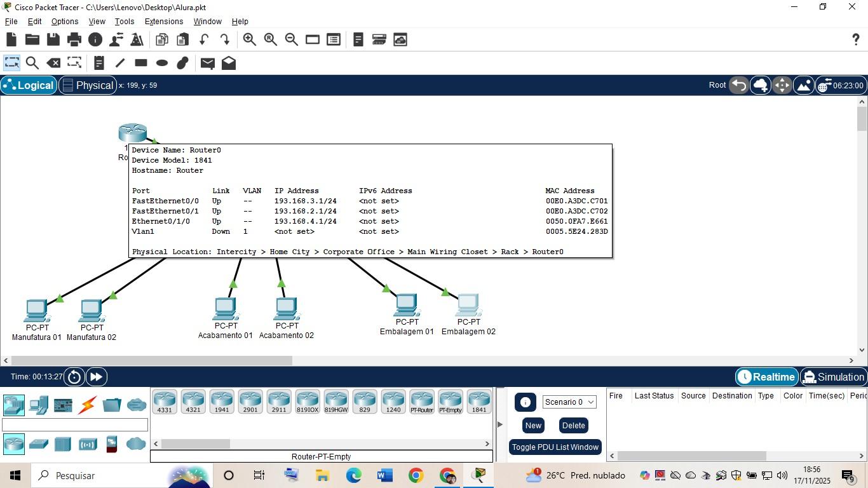Open the Scenario 0 dropdown
The image size is (868, 488).
pos(569,402)
